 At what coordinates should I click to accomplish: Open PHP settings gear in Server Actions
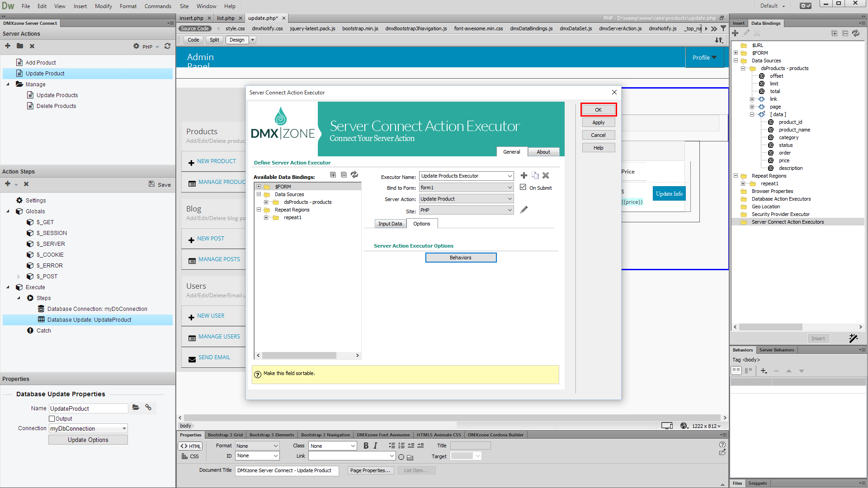click(x=136, y=46)
